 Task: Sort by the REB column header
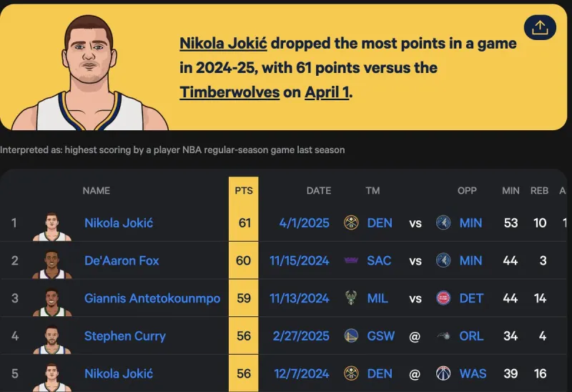click(539, 190)
